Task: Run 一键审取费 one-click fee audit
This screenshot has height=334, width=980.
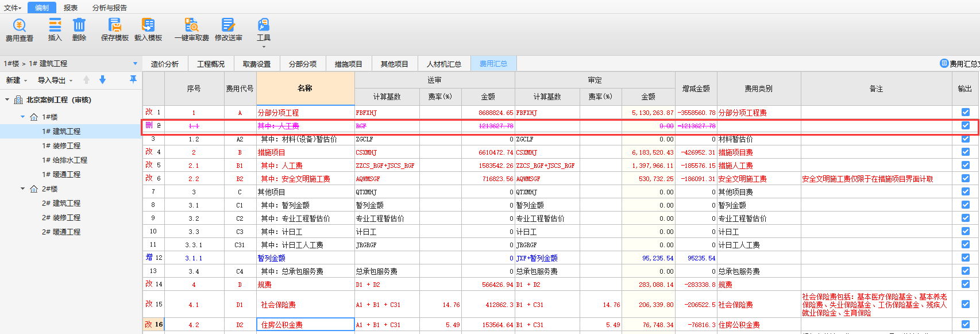Action: pos(191,30)
